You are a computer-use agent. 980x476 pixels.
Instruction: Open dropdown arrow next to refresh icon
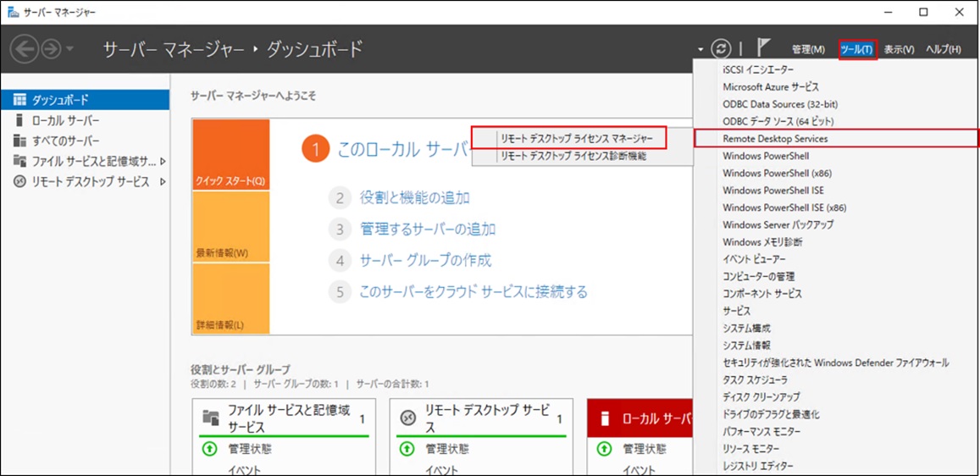coord(700,50)
